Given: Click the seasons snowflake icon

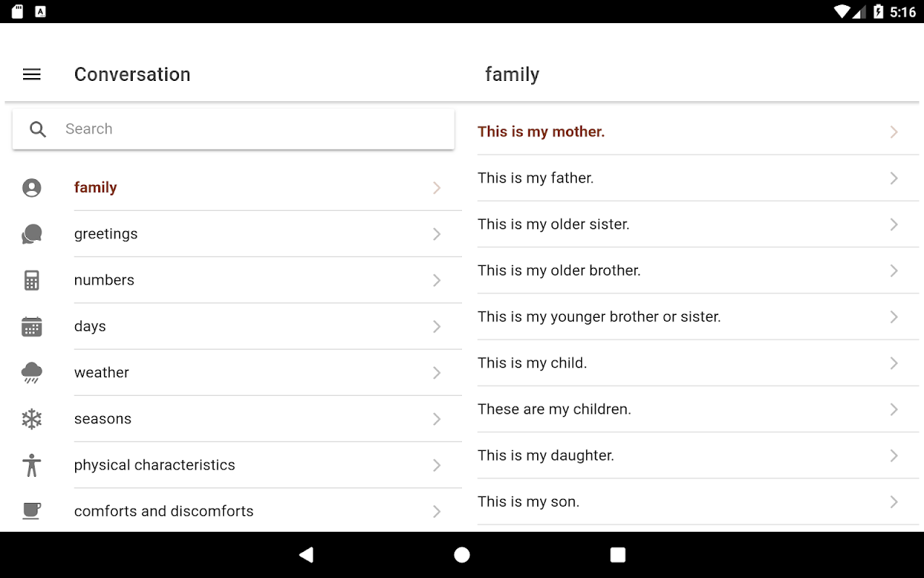Looking at the screenshot, I should [32, 419].
